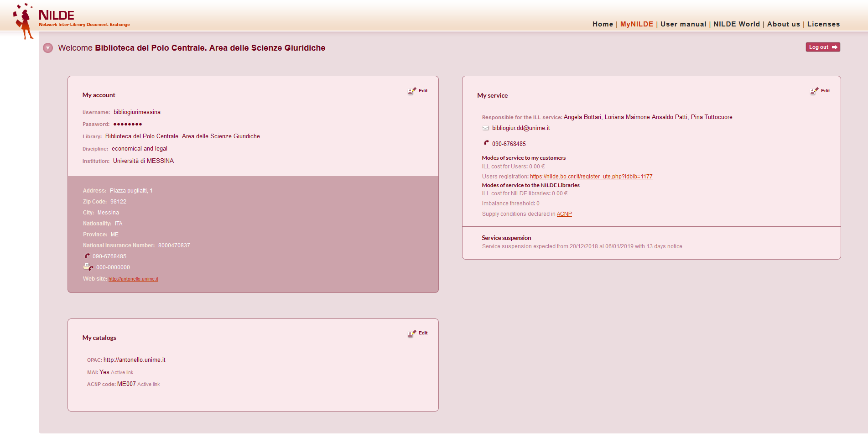Click the NILDE logo figure icon

click(x=24, y=21)
